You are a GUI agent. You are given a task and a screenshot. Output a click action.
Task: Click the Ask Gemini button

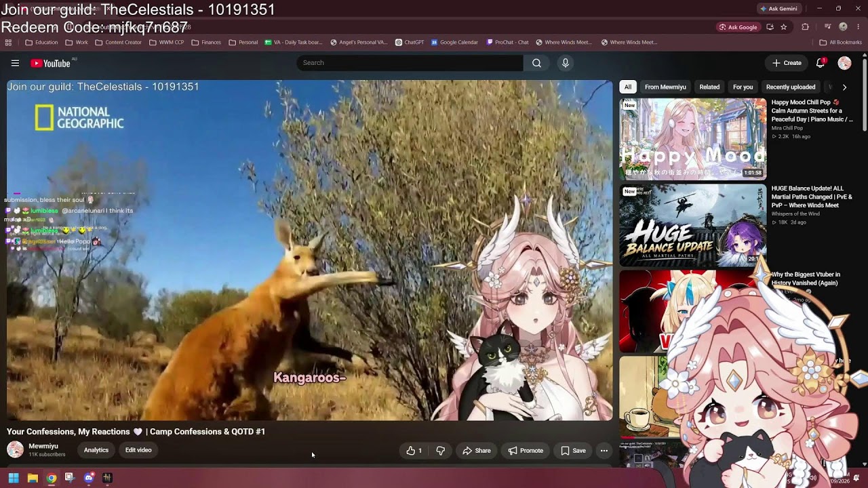(x=778, y=9)
